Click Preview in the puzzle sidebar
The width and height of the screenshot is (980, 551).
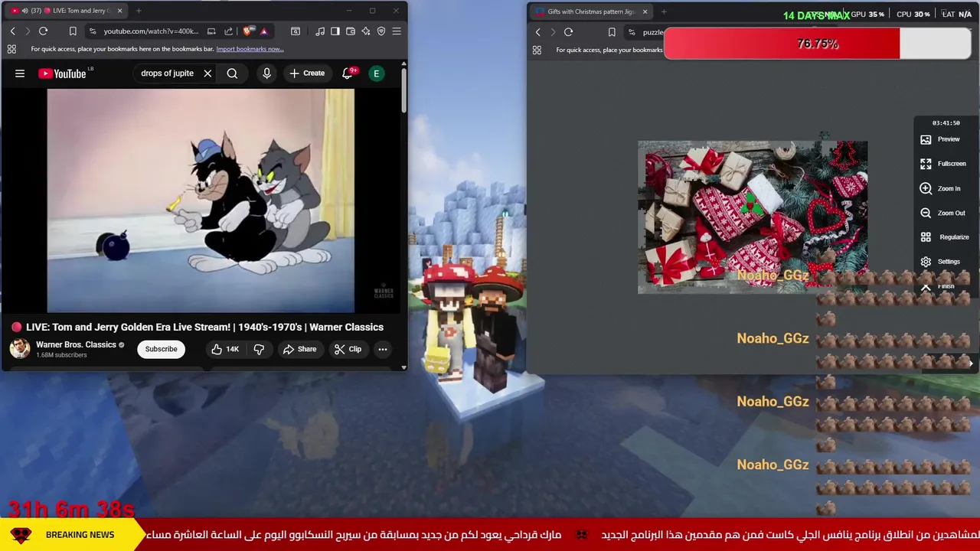click(940, 139)
